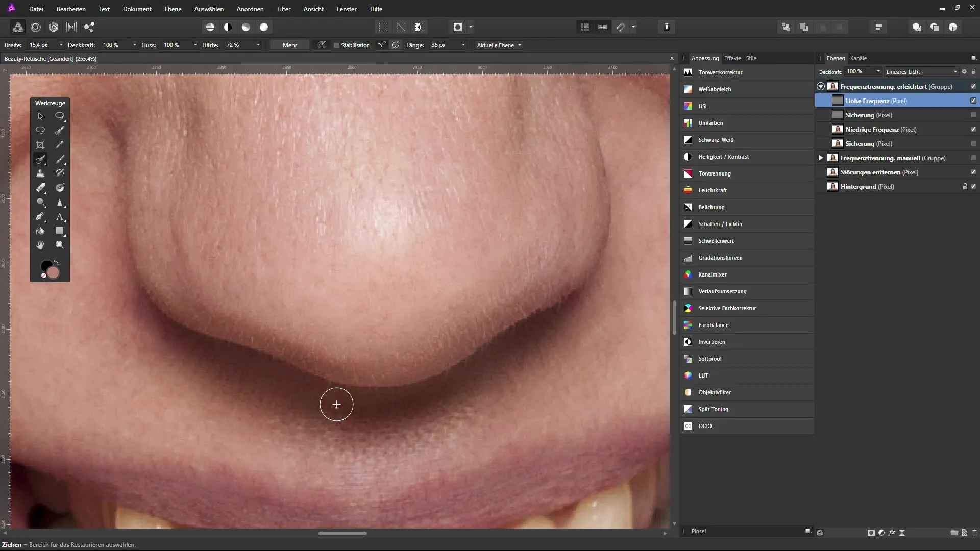This screenshot has height=551, width=980.
Task: Apply Auto Contrast from toolbar
Action: 228,27
